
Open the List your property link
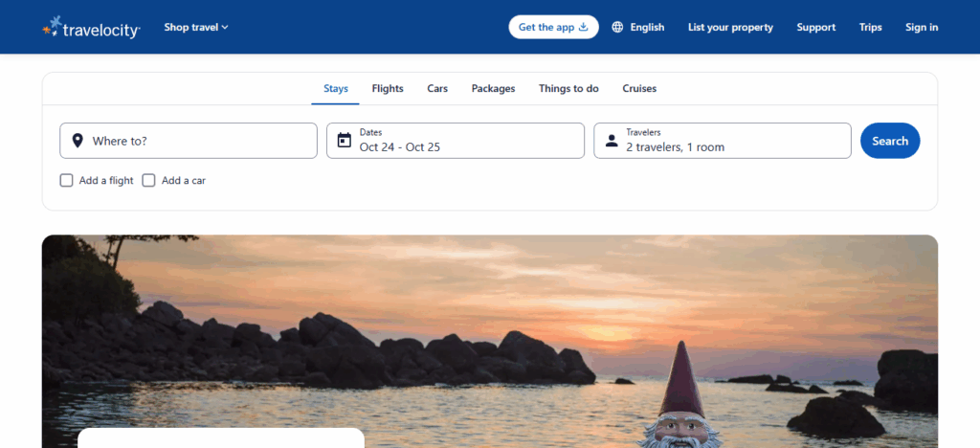coord(730,27)
